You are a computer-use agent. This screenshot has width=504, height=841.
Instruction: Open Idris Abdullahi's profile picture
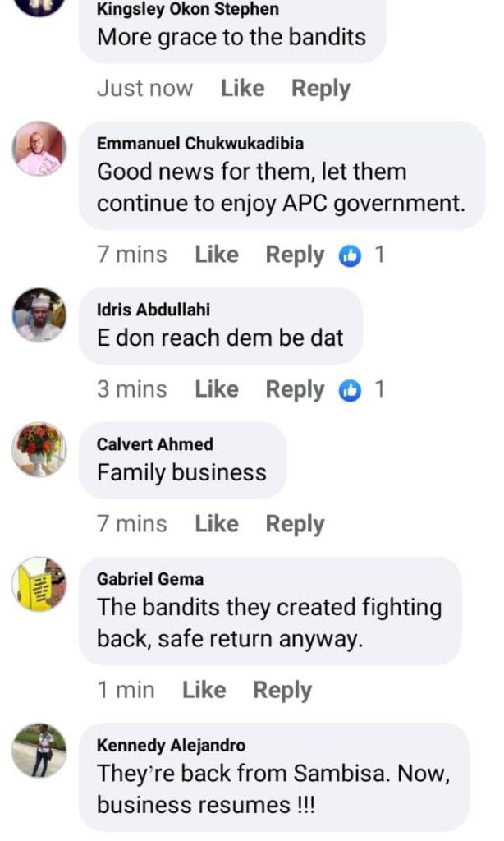coord(39,315)
